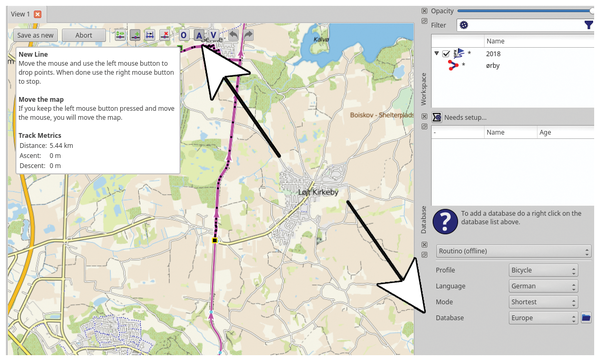Toggle the V vector-routing mode button
The width and height of the screenshot is (600, 361).
pyautogui.click(x=214, y=35)
